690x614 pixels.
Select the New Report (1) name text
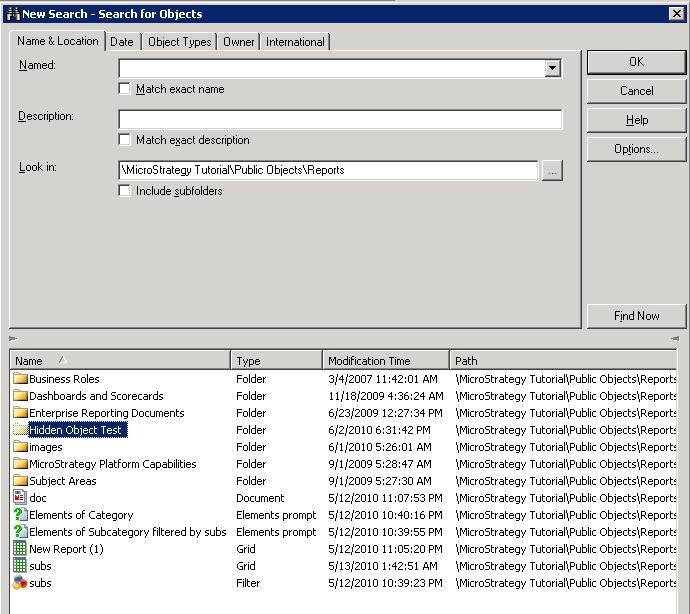[x=66, y=549]
